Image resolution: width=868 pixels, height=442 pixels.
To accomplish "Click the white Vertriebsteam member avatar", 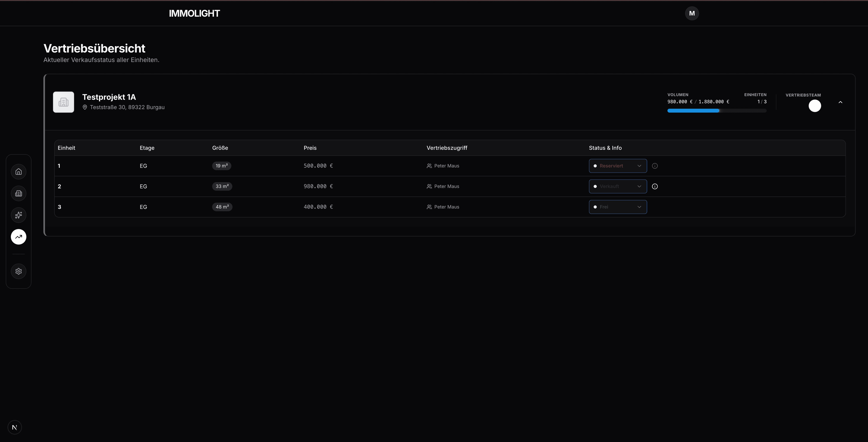I will (815, 106).
